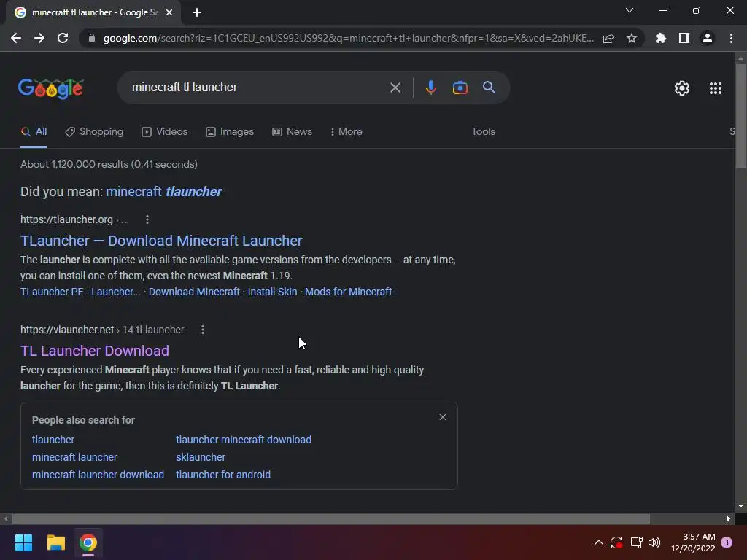Click the vertical page scrollbar thumb
Screen dimensions: 747x560
(740, 116)
